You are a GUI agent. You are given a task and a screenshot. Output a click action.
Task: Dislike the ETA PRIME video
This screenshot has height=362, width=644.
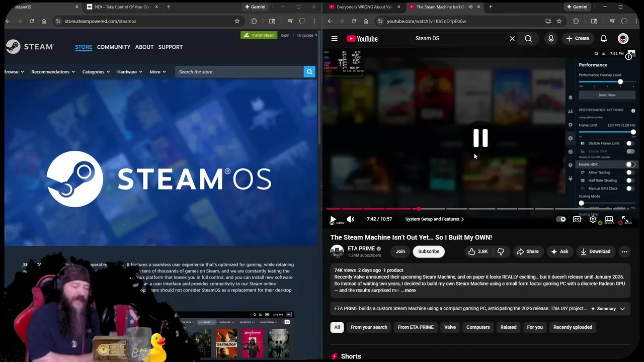[x=501, y=251]
